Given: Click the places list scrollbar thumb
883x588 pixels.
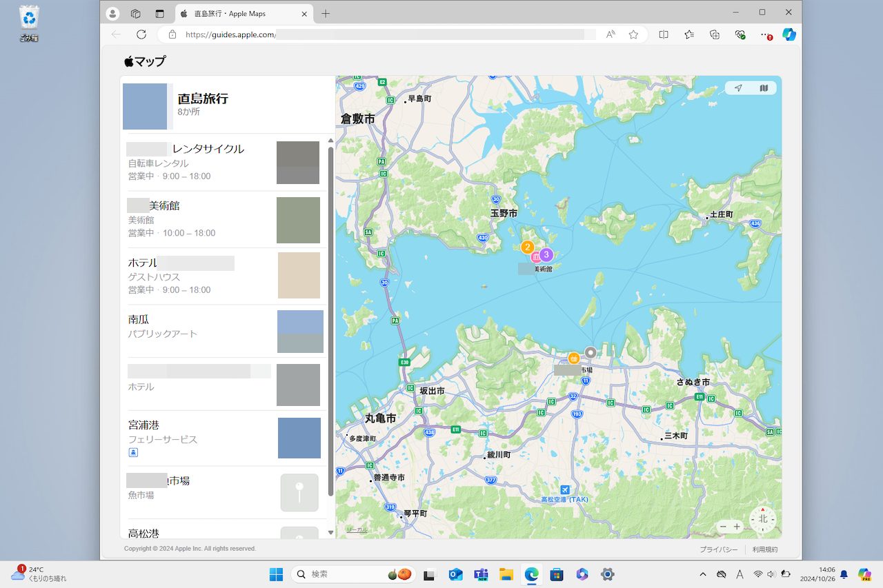Looking at the screenshot, I should tap(330, 321).
